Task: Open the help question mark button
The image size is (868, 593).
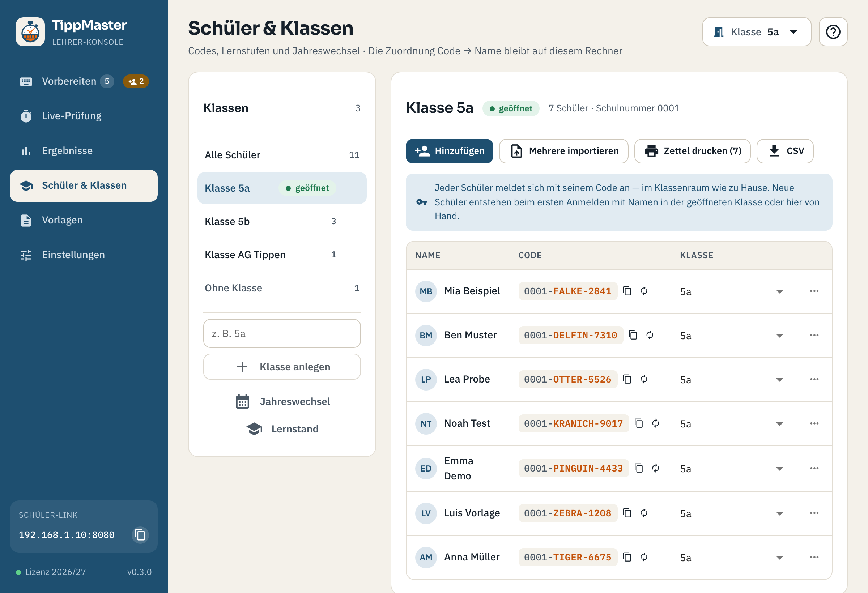Action: pos(833,32)
